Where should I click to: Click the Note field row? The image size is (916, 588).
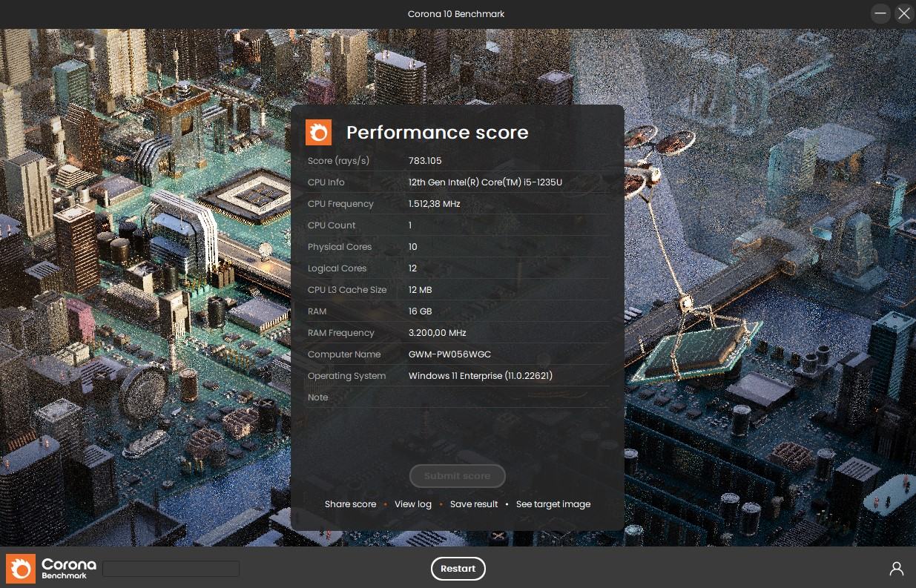click(457, 397)
